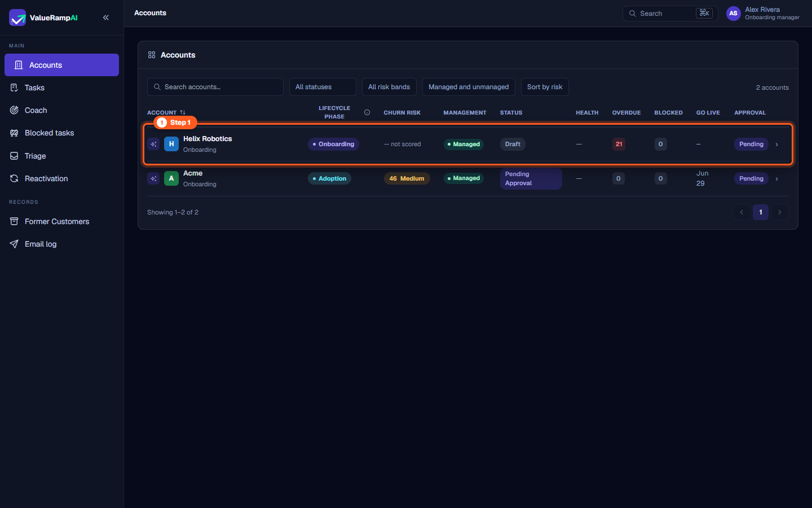This screenshot has height=508, width=812.
Task: Click the Onboarding phase badge for Helix Robotics
Action: [333, 144]
